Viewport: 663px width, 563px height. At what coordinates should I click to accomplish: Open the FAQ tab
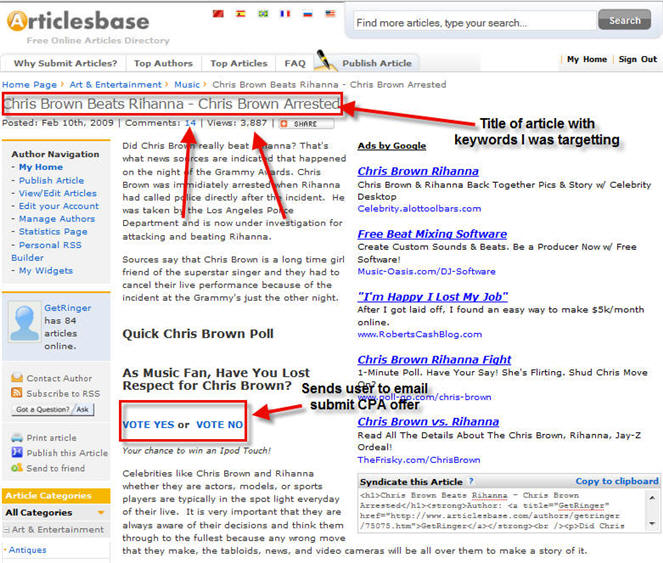pos(295,63)
